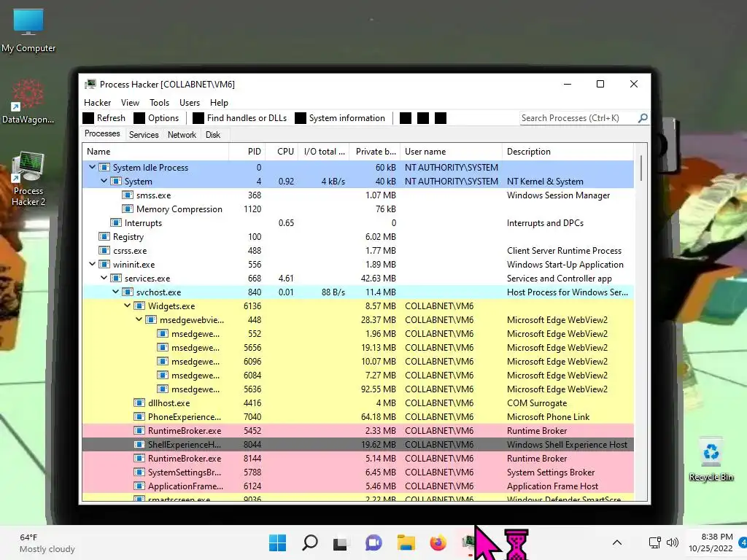Collapse the Widgets.exe node

[x=127, y=306]
